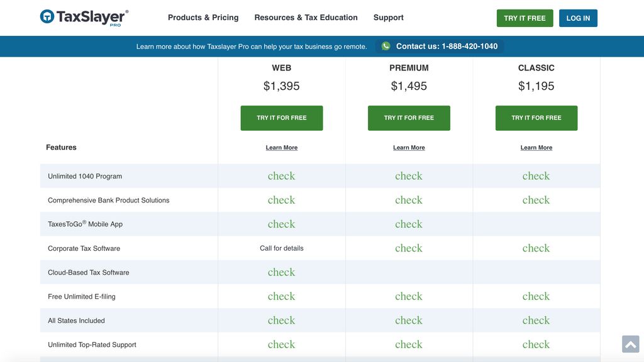The height and width of the screenshot is (362, 644).
Task: Click the LOG IN button
Action: pos(578,18)
